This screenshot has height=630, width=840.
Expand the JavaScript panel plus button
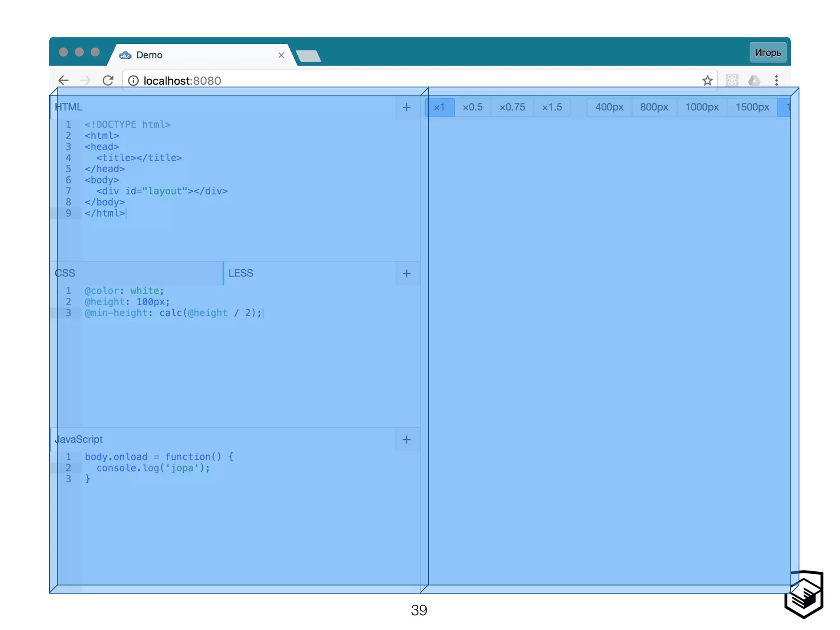click(406, 440)
